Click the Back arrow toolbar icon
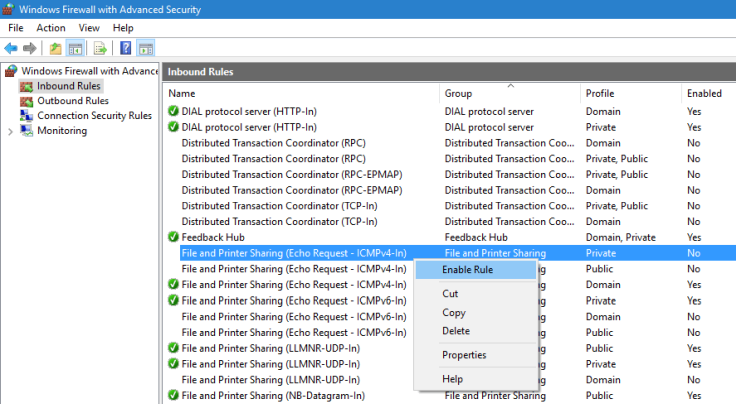736x404 pixels. click(11, 48)
